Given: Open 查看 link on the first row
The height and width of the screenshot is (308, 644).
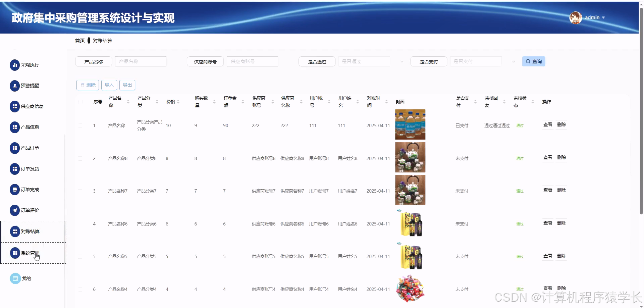Looking at the screenshot, I should [x=547, y=124].
